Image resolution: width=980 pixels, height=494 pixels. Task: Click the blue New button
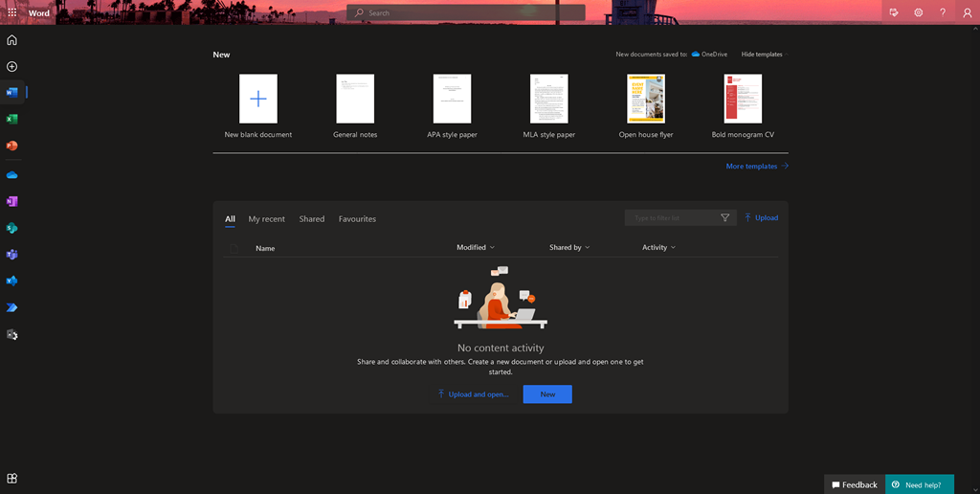pyautogui.click(x=547, y=394)
